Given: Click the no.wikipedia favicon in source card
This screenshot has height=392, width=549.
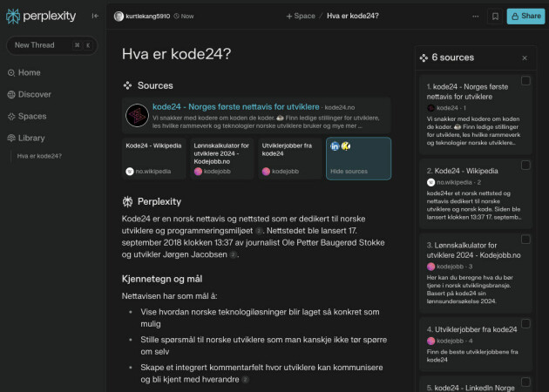Looking at the screenshot, I should coord(130,172).
